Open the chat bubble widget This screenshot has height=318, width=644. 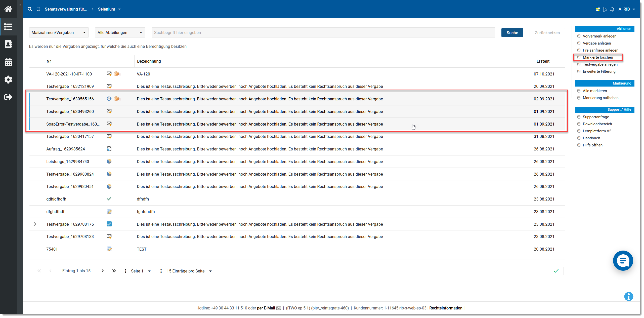click(x=623, y=261)
